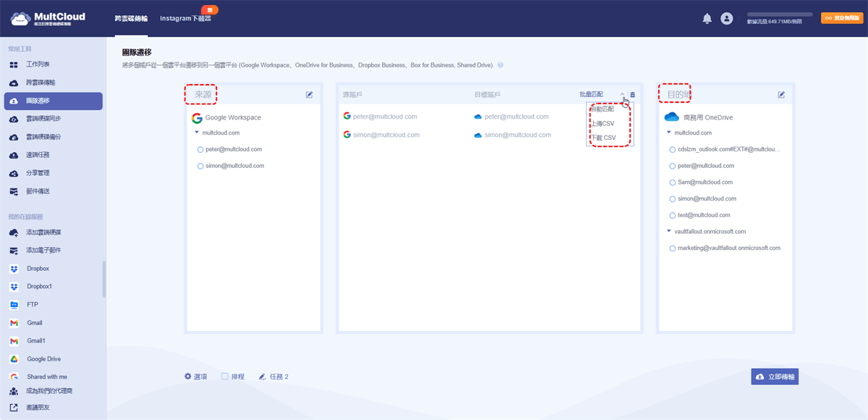Viewport: 868px width, 420px height.
Task: Open the user account avatar
Action: 727,19
